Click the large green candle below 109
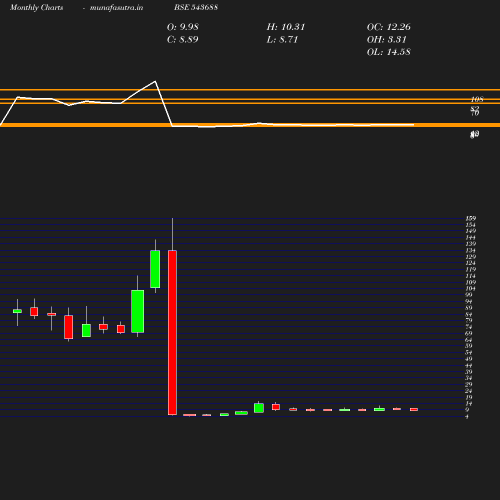This screenshot has height=500, width=500. click(138, 311)
